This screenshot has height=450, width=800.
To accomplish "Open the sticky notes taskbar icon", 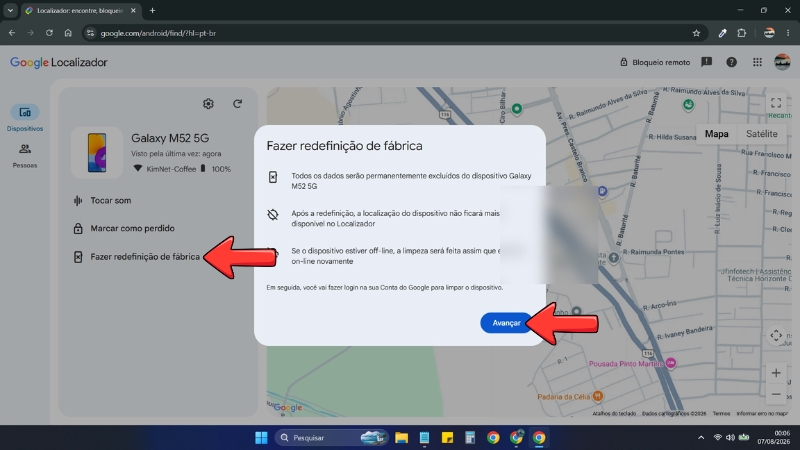I will pos(447,438).
